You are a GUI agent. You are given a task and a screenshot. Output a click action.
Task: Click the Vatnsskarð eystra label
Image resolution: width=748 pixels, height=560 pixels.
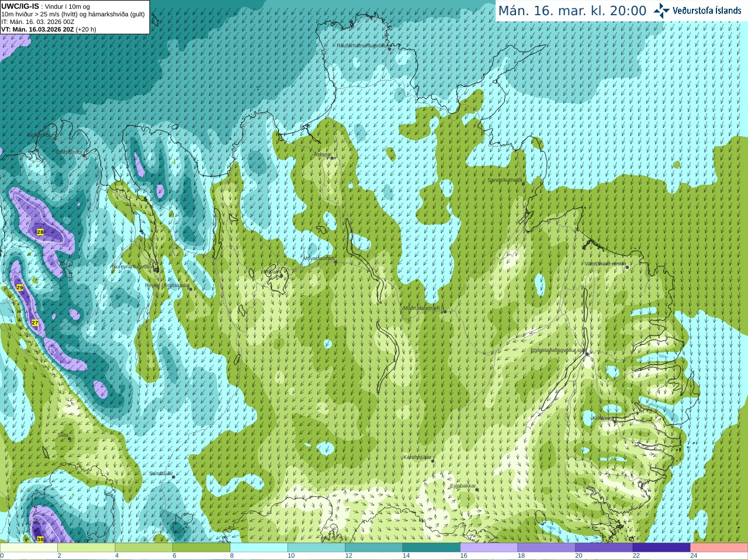[x=605, y=264]
